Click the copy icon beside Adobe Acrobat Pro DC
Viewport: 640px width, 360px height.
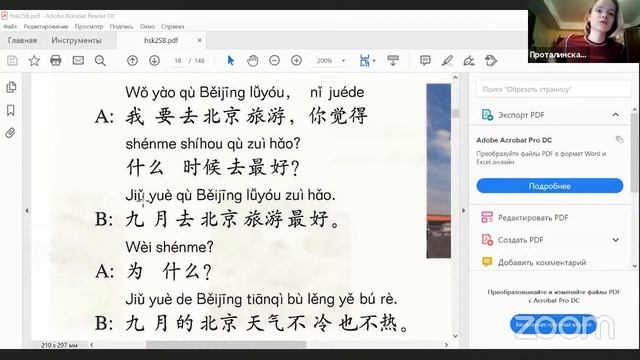tap(619, 140)
